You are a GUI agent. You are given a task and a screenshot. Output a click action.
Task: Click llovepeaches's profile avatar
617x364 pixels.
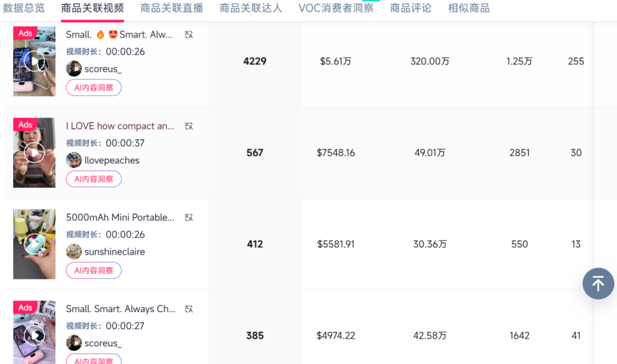point(74,160)
